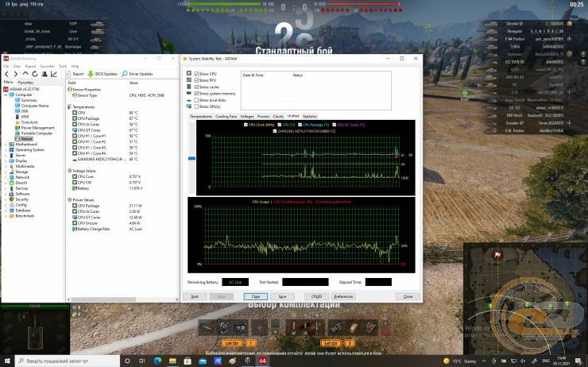
Task: Expand the Storage tree node
Action: 6,172
